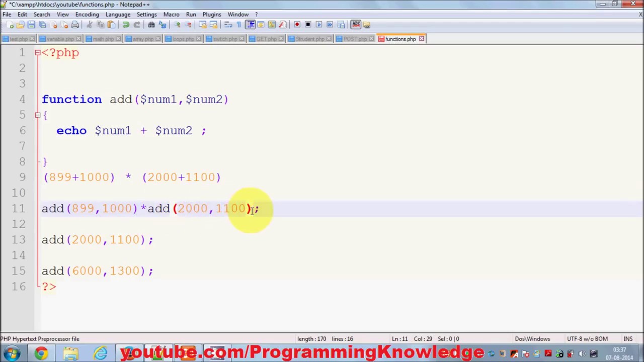Stop macro recording square icon

(x=308, y=25)
